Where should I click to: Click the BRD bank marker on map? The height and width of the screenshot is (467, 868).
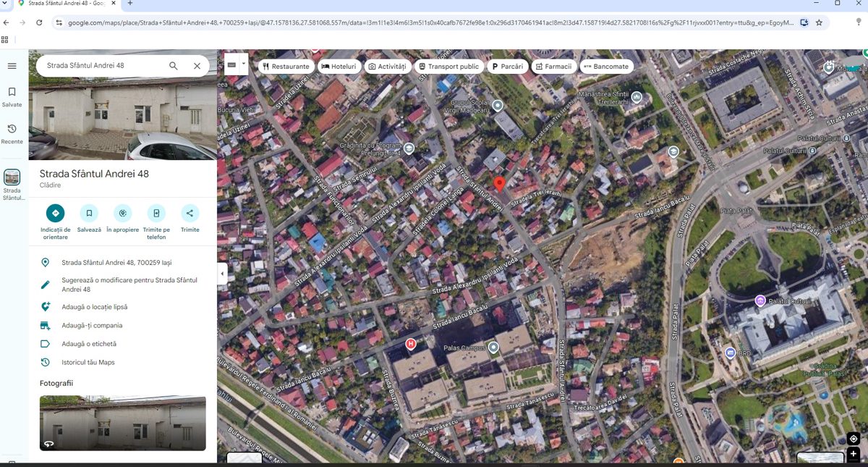click(730, 353)
